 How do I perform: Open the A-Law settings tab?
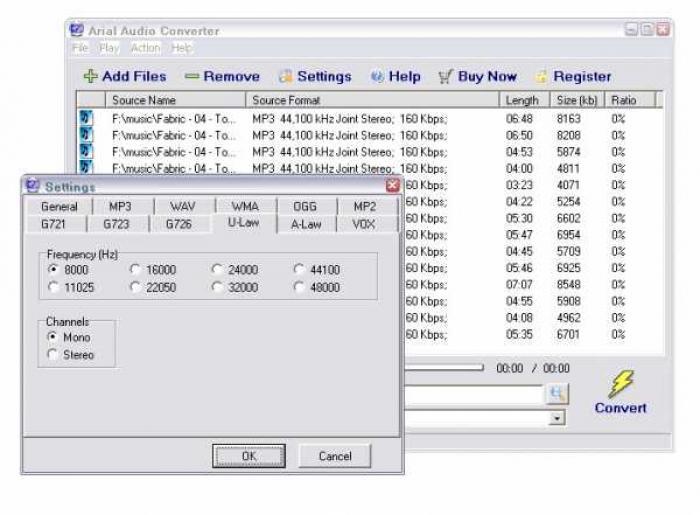point(306,224)
